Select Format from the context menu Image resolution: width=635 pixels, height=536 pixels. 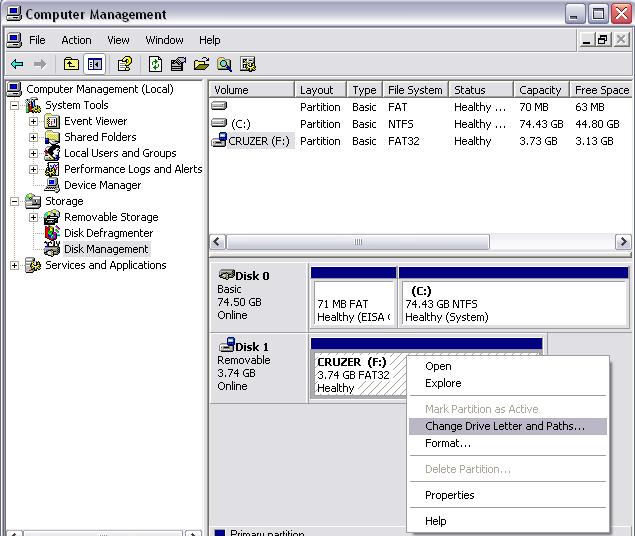(447, 443)
